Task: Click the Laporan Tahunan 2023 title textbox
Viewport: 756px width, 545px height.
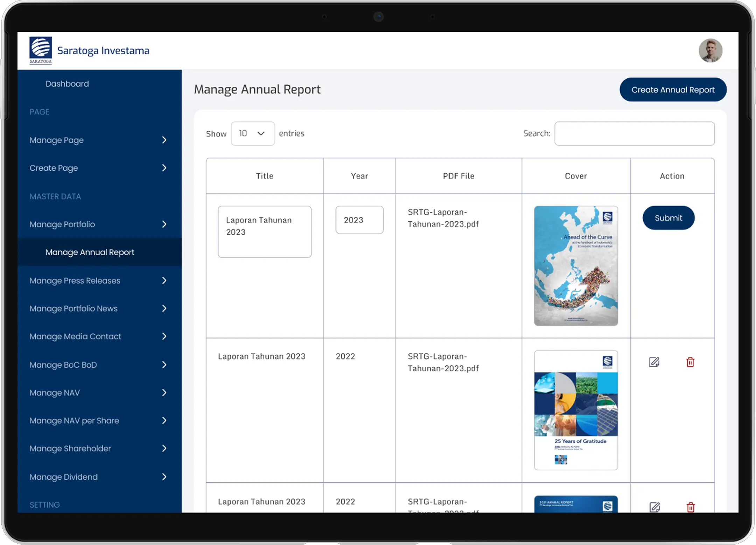Action: 264,232
